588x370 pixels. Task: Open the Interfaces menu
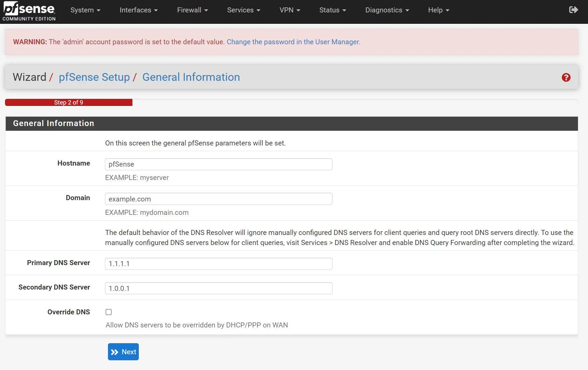point(138,10)
